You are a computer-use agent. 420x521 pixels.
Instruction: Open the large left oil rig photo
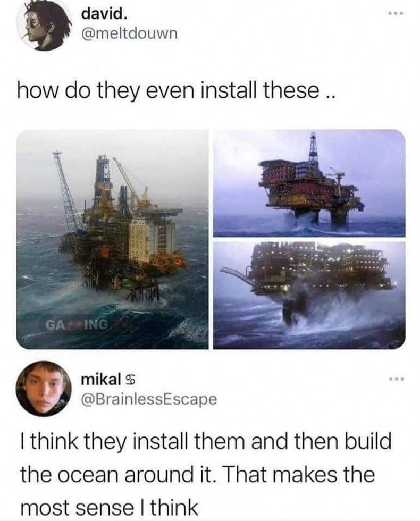click(x=113, y=239)
